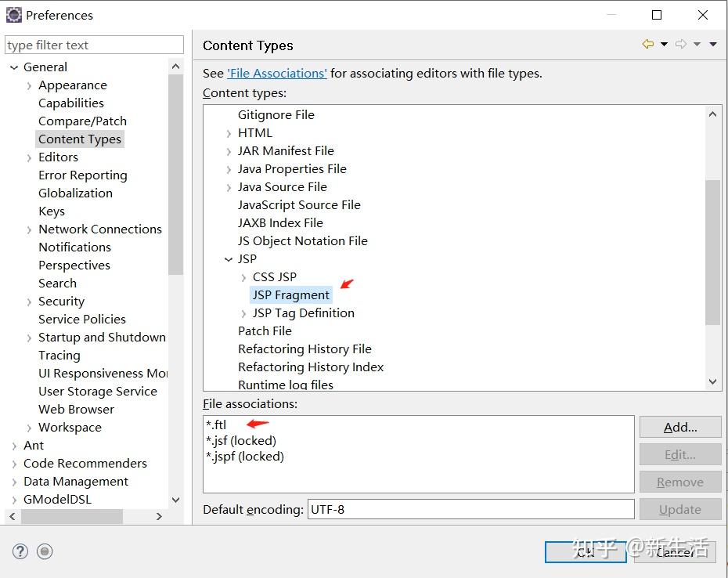The width and height of the screenshot is (728, 578).
Task: Click the Add... button
Action: 679,427
